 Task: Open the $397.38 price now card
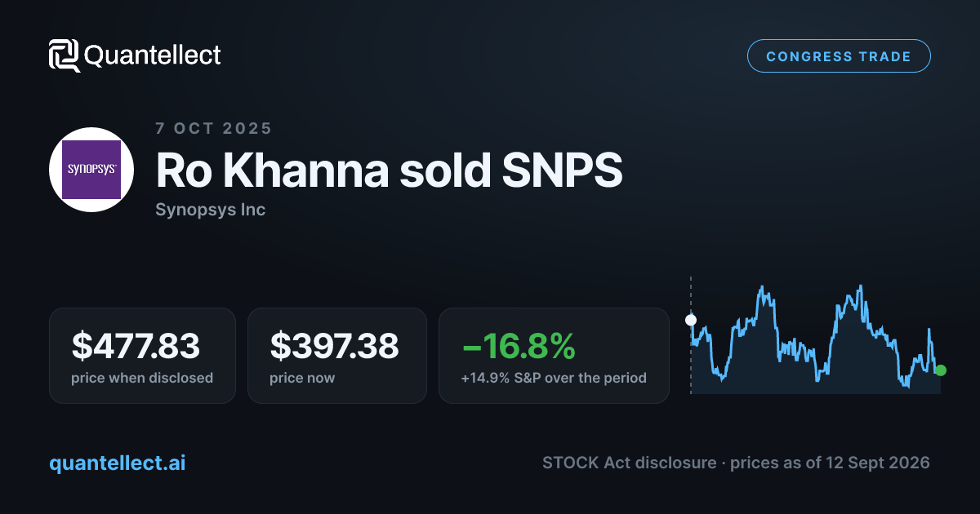(x=336, y=355)
